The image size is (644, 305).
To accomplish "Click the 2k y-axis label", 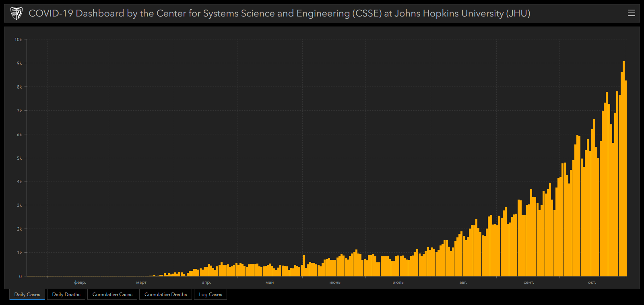I will click(19, 229).
